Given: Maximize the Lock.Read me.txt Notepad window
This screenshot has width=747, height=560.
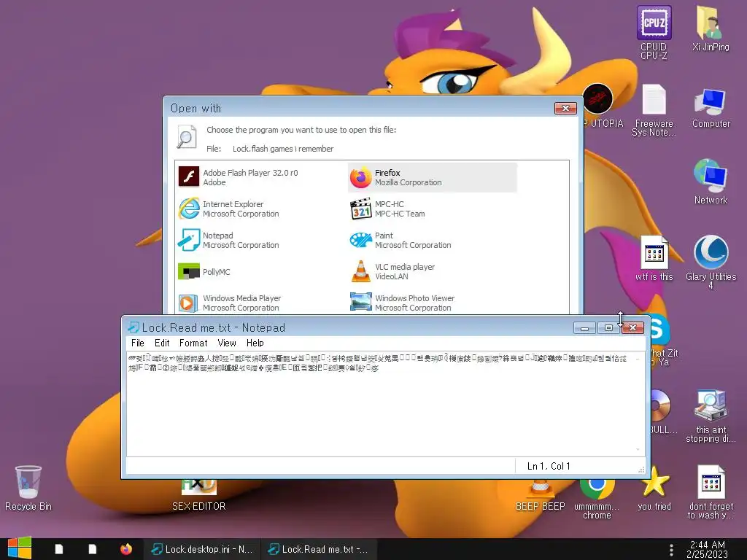Looking at the screenshot, I should click(x=608, y=327).
